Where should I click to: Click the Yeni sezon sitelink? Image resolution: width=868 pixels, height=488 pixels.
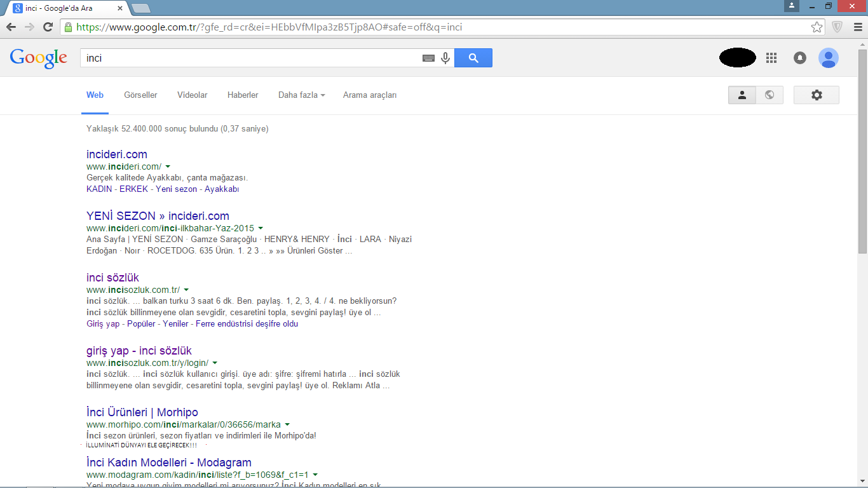coord(176,189)
